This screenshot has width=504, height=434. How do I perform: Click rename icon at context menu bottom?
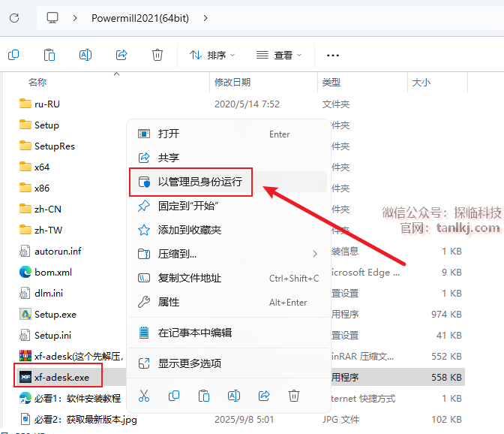pyautogui.click(x=234, y=396)
